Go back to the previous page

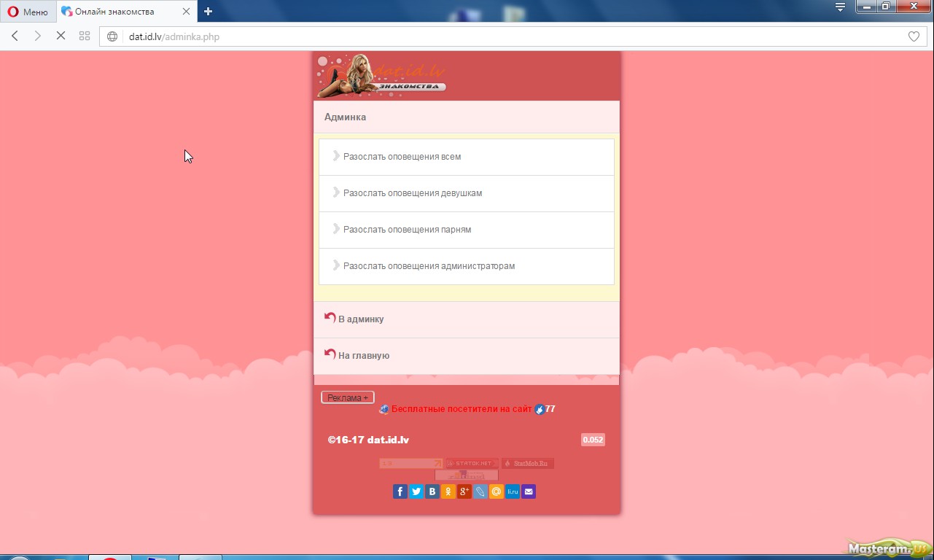[15, 36]
